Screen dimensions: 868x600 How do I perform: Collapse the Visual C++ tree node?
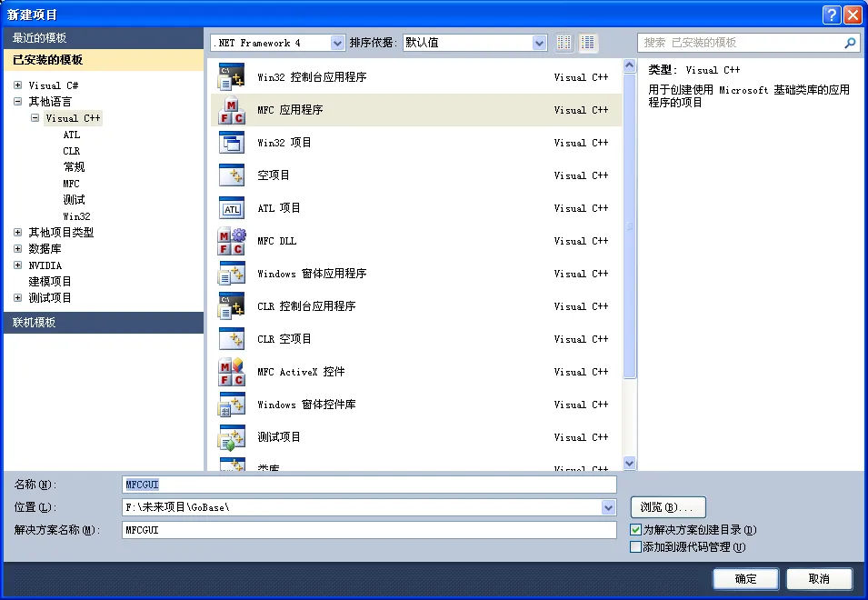coord(35,118)
